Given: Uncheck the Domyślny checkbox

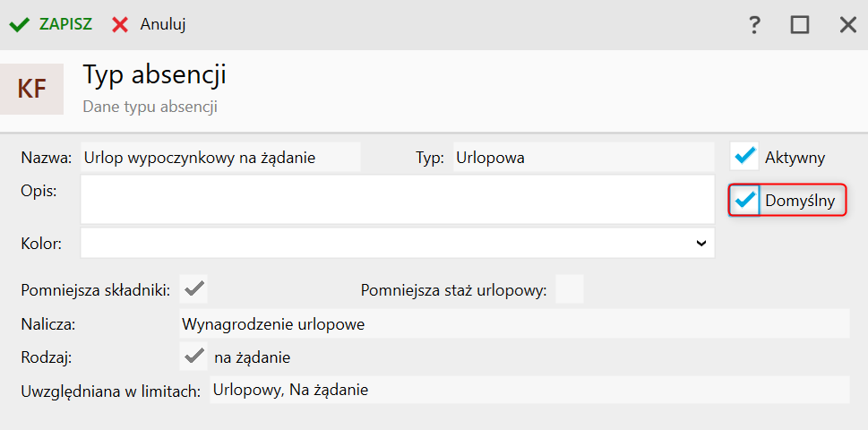Looking at the screenshot, I should point(744,201).
